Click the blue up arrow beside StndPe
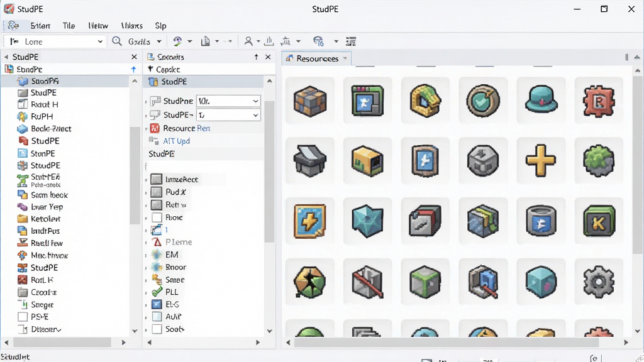Viewport: 644px width, 362px height. coord(133,69)
